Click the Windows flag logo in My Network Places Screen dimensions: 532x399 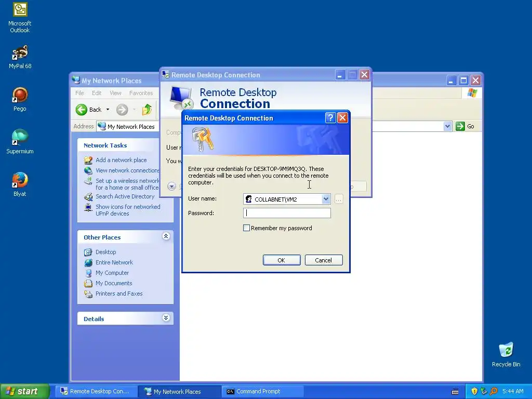(472, 93)
